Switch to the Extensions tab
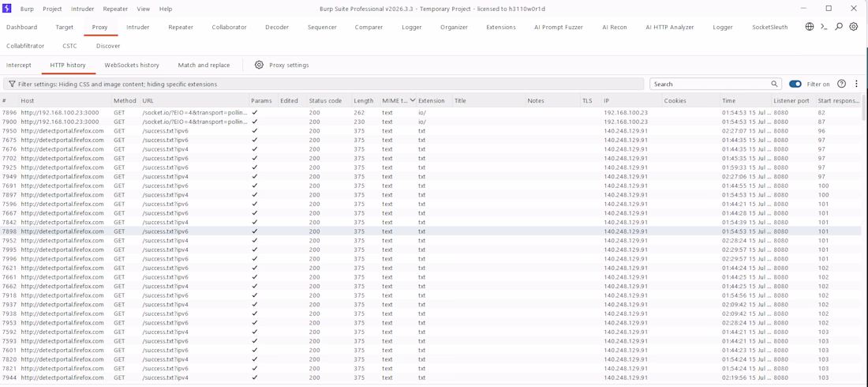The width and height of the screenshot is (868, 387). click(x=501, y=27)
